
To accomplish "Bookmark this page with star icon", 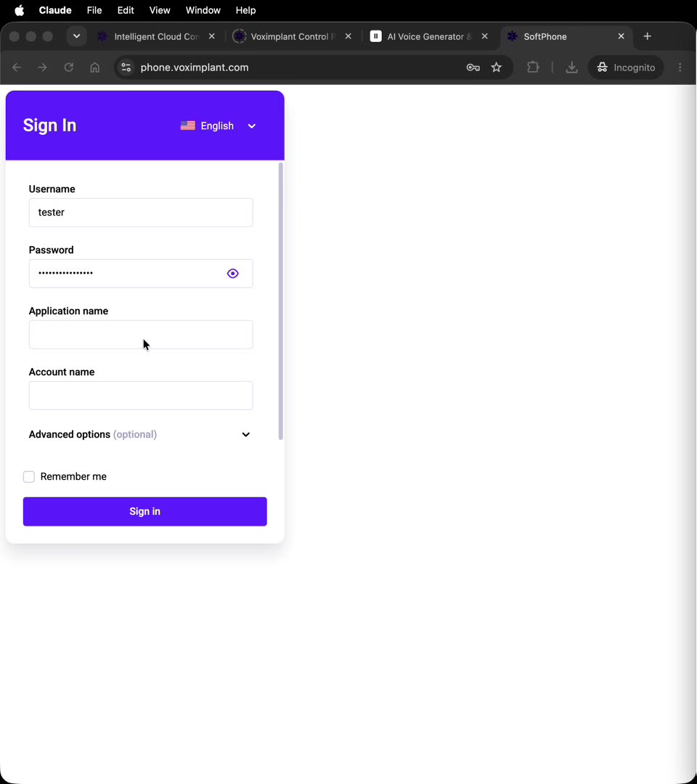I will pyautogui.click(x=496, y=68).
